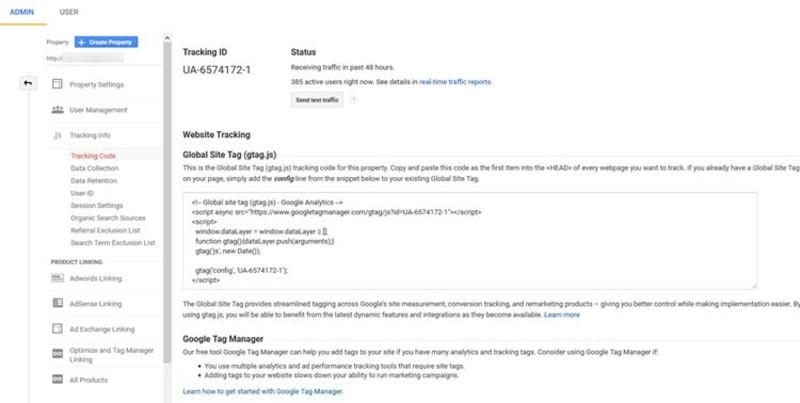Click the Adwords Linking icon
The width and height of the screenshot is (800, 403).
(57, 278)
